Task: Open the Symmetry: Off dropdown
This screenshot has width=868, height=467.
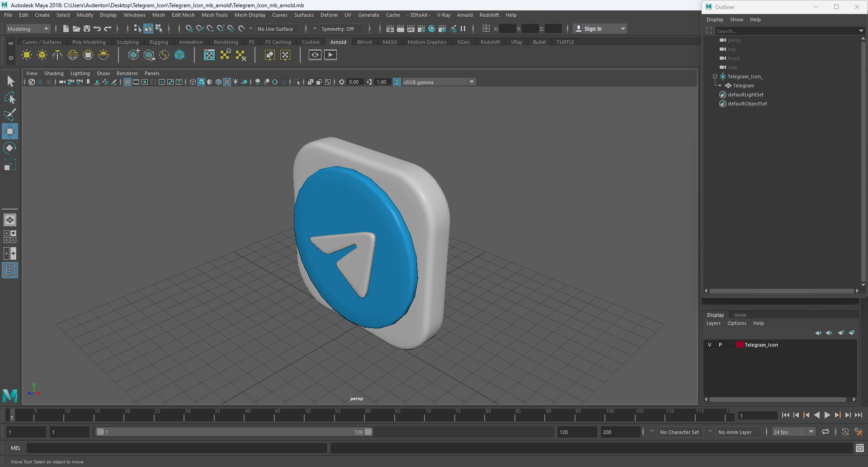Action: coord(341,29)
